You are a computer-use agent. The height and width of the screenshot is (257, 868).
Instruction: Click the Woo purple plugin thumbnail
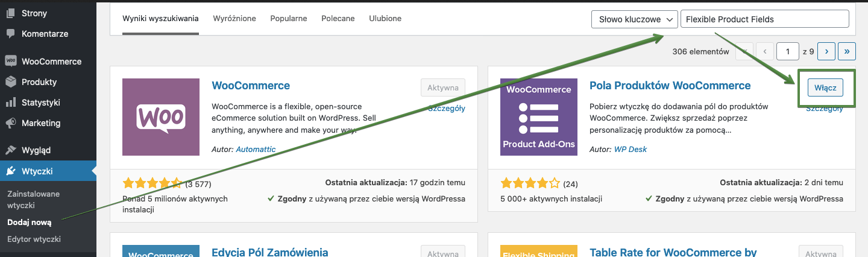160,117
